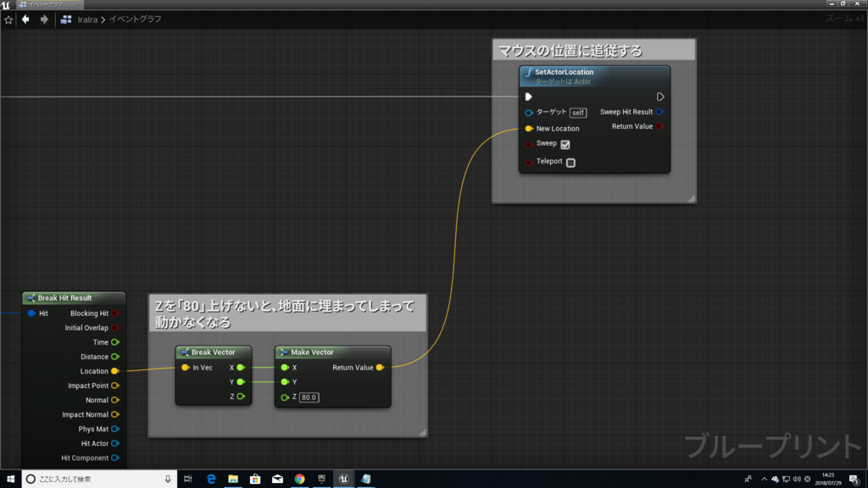
Task: Click the Teleport boolean input pin
Action: click(529, 162)
